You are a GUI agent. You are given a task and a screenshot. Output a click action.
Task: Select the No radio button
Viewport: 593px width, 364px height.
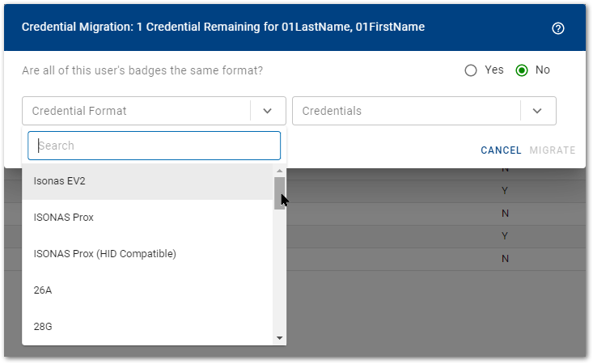[522, 70]
